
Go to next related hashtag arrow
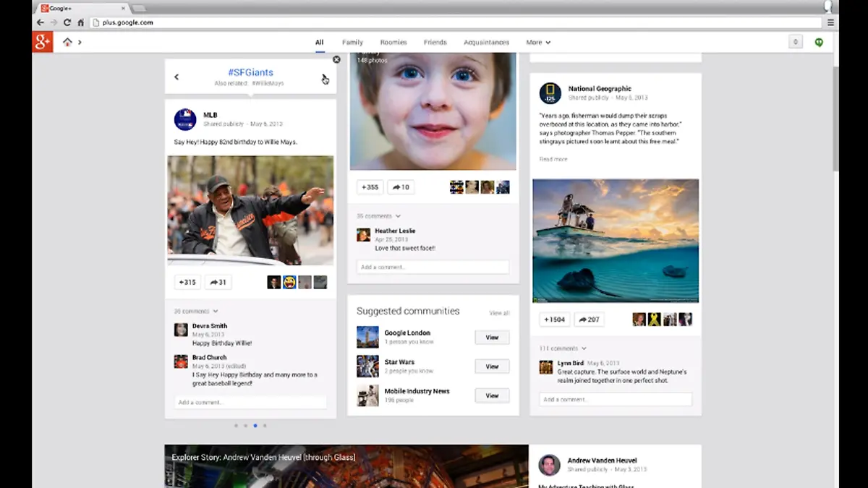click(324, 77)
